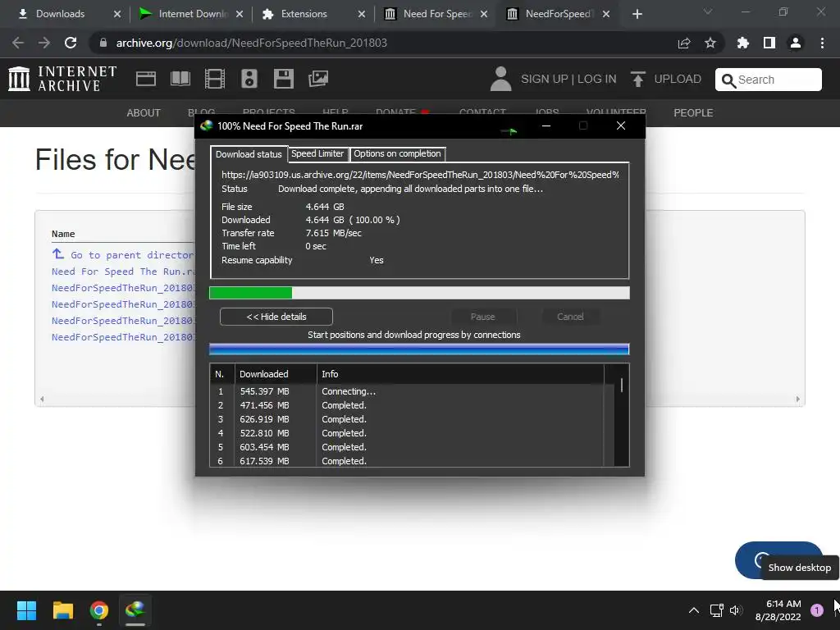Open Internet Archive web collection icon

[146, 79]
